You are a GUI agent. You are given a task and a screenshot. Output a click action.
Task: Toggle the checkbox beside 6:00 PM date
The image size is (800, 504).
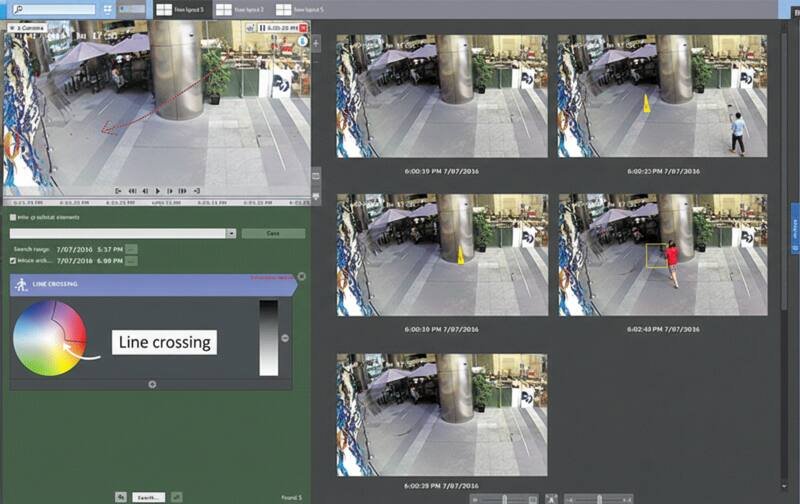[x=13, y=261]
